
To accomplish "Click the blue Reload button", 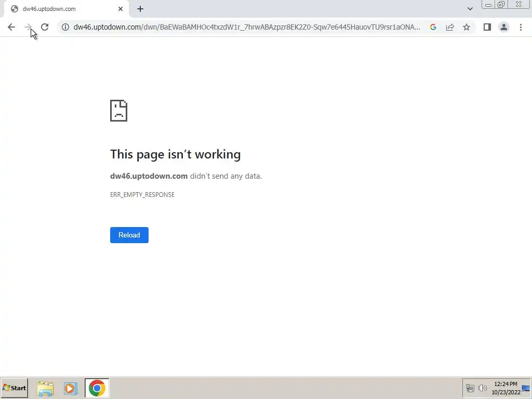I will pyautogui.click(x=129, y=235).
